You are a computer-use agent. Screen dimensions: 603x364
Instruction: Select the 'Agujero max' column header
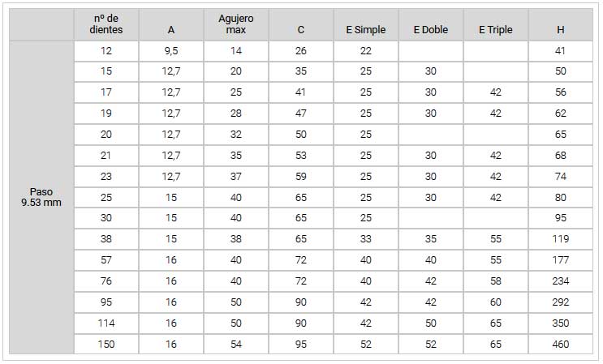point(235,24)
